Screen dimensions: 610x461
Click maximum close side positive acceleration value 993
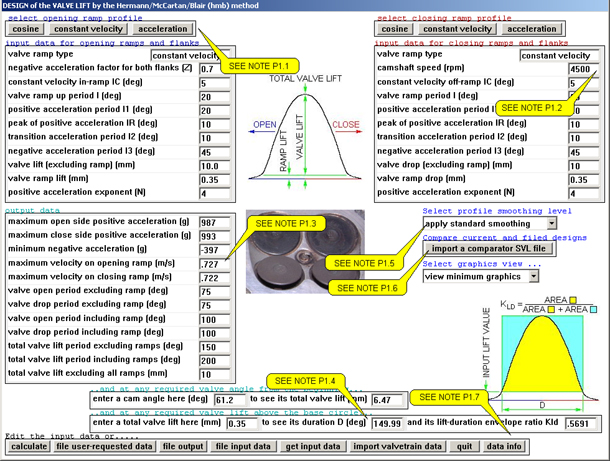pos(214,237)
